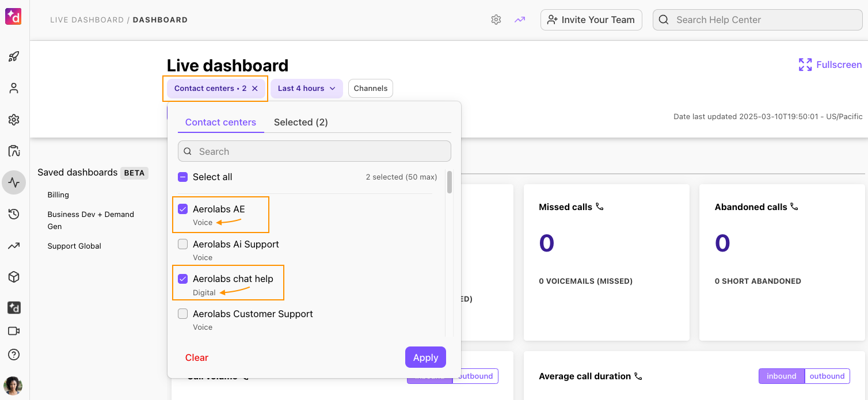
Task: Open the Last 4 hours dropdown
Action: pos(307,89)
